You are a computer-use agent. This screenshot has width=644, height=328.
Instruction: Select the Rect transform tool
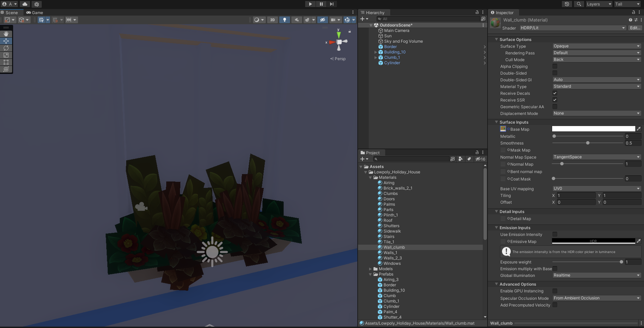(6, 62)
